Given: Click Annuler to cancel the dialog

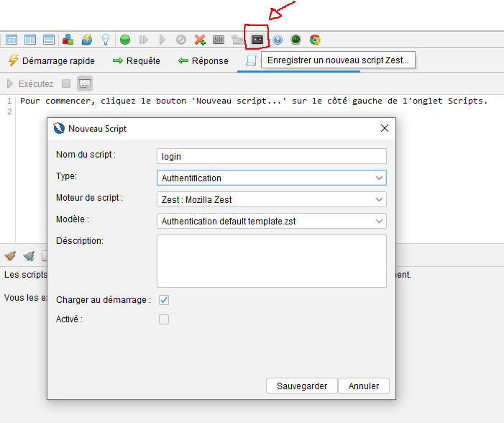Looking at the screenshot, I should point(363,386).
